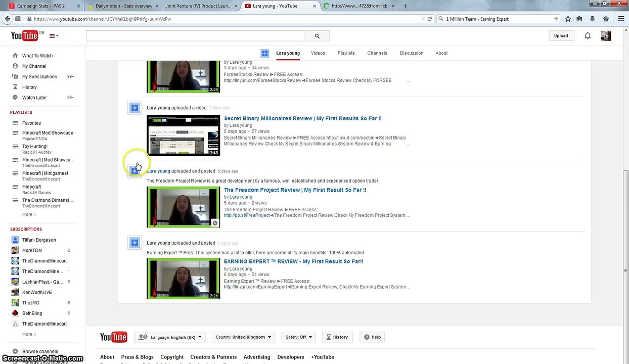Open the Secret Binary Millionaires video thumbnail
The height and width of the screenshot is (364, 629).
(x=184, y=135)
